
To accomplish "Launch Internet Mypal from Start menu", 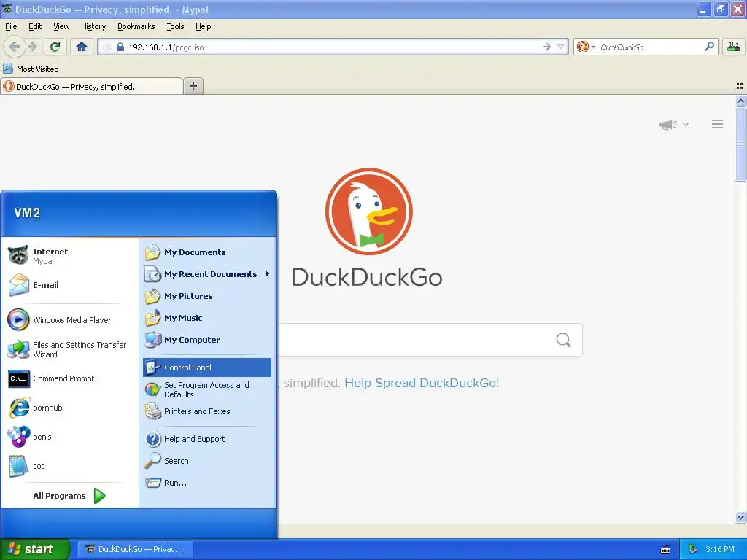I will point(71,256).
